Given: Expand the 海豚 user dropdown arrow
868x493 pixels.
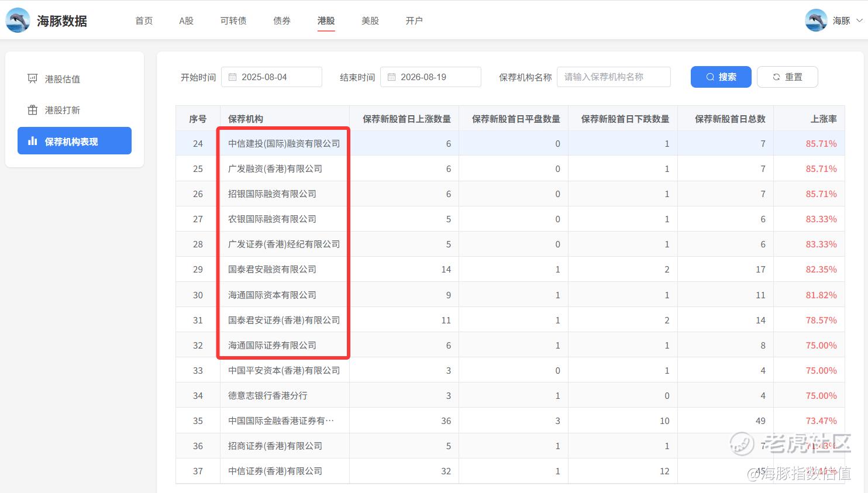Looking at the screenshot, I should point(859,20).
